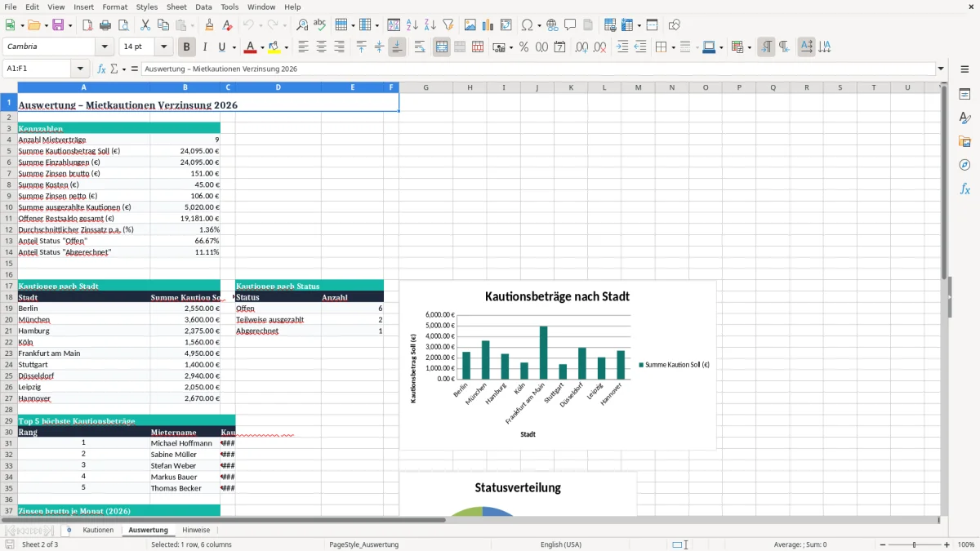Apply yellow background color swatch
980x551 pixels.
tap(274, 47)
